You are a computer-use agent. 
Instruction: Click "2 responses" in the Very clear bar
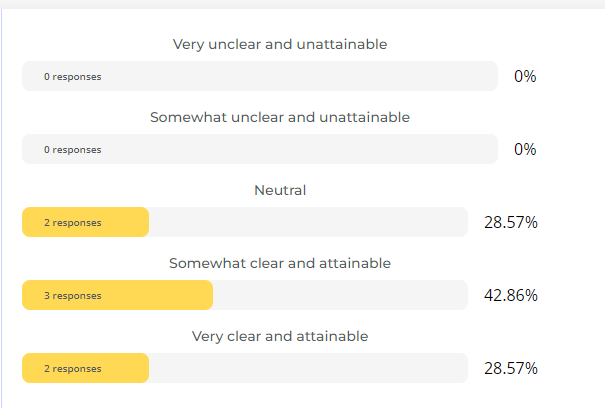coord(72,369)
